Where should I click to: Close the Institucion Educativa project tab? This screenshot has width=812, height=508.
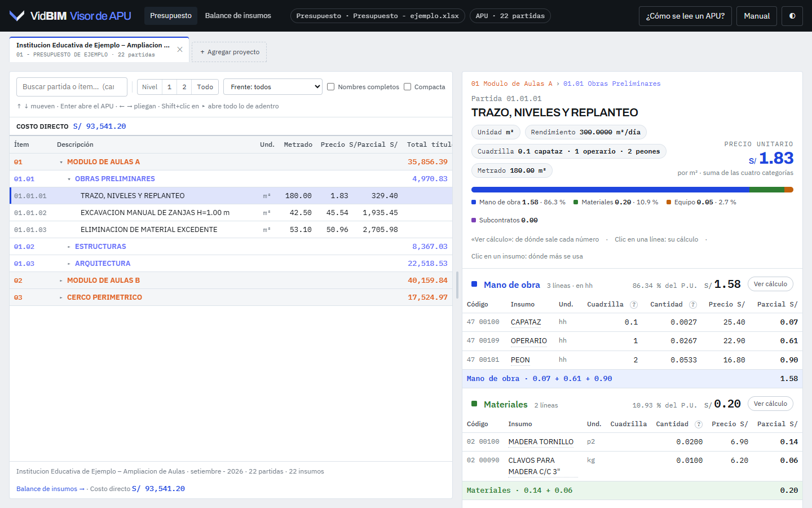180,50
